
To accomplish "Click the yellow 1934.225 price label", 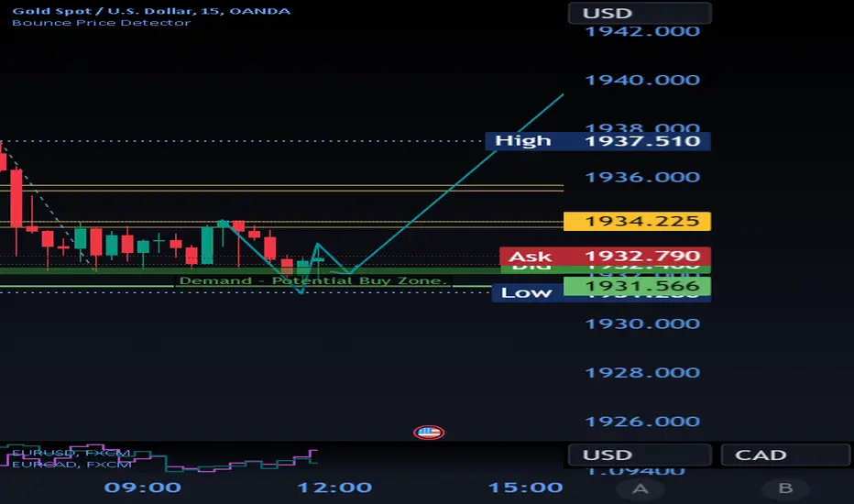I will pos(637,221).
